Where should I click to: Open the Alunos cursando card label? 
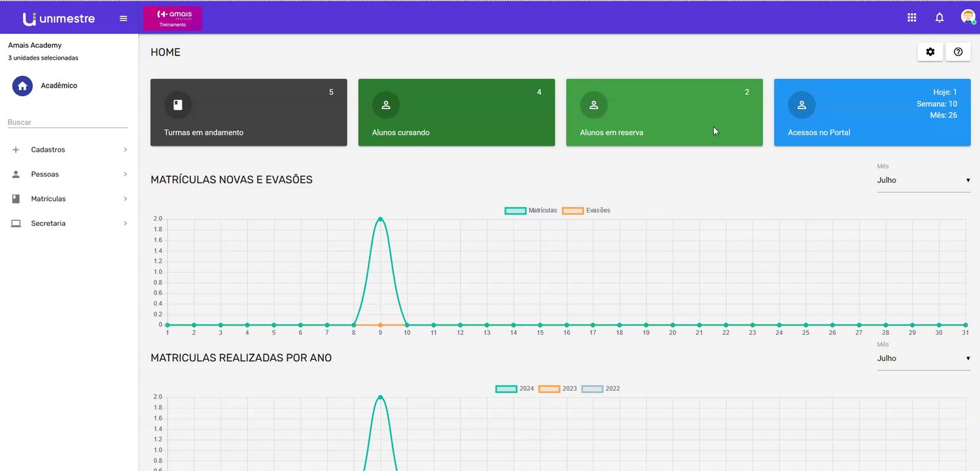coord(401,133)
